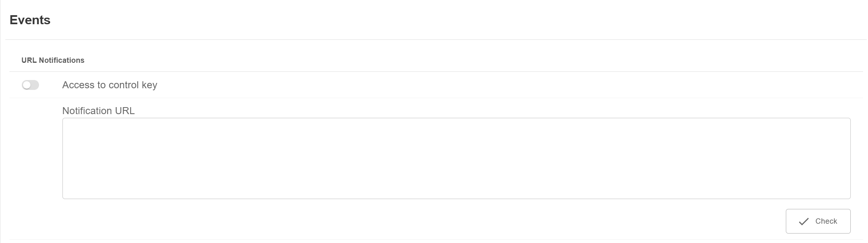The height and width of the screenshot is (243, 868).
Task: Click the tick mark beside the Check label
Action: 804,222
